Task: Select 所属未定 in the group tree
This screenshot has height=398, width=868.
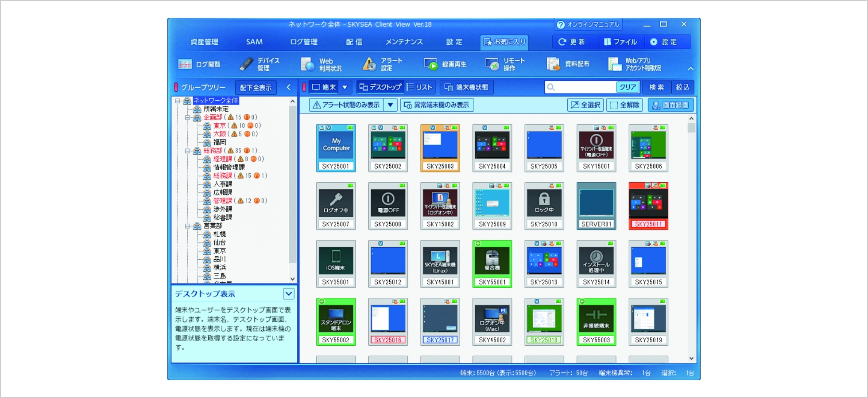Action: coord(216,109)
